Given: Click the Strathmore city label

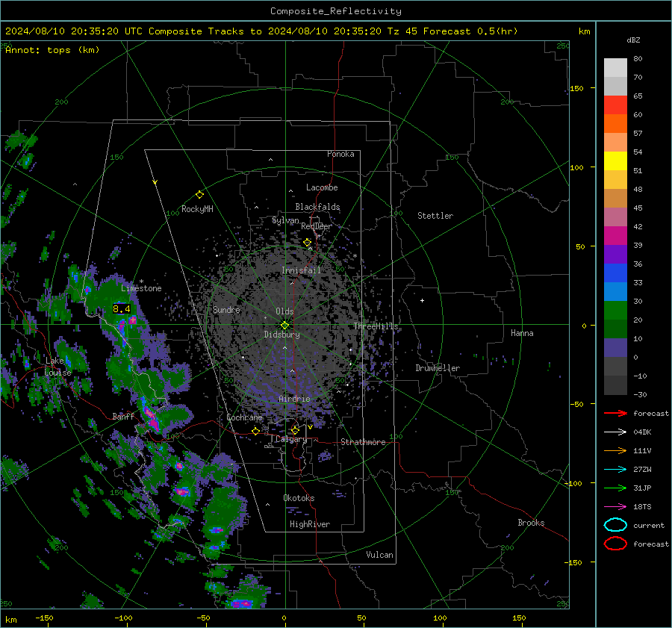Looking at the screenshot, I should (x=363, y=442).
